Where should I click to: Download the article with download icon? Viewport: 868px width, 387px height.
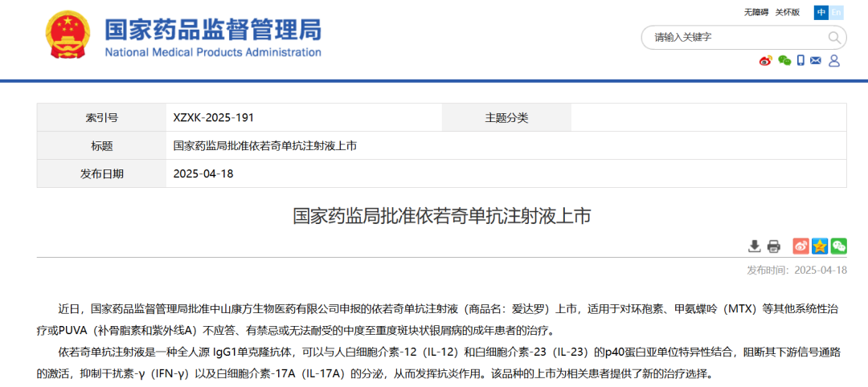point(754,246)
